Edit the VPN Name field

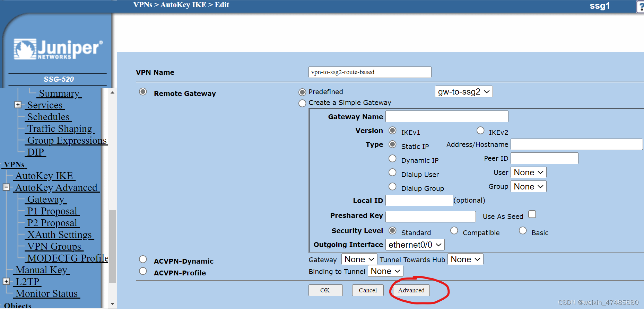point(370,72)
